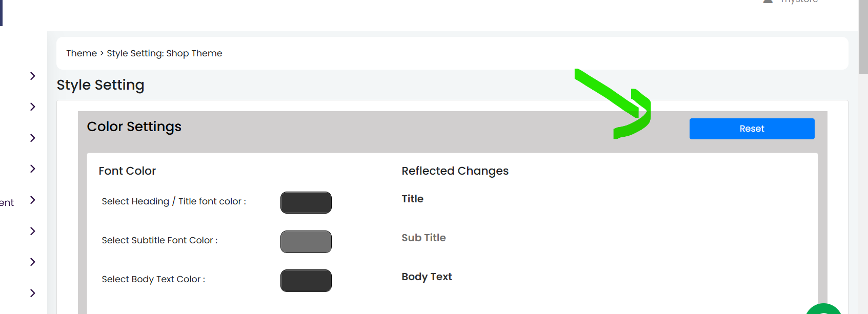Open the green chat bubble widget

823,309
